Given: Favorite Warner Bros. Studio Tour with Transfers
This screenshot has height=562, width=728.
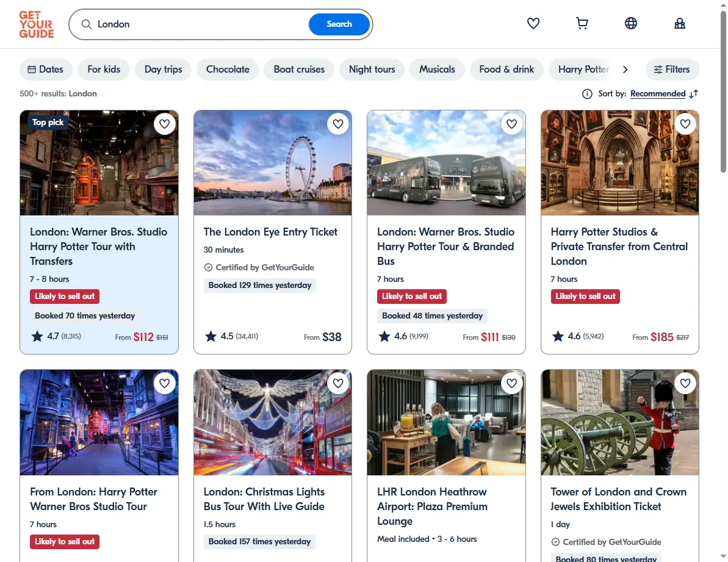Looking at the screenshot, I should click(164, 124).
